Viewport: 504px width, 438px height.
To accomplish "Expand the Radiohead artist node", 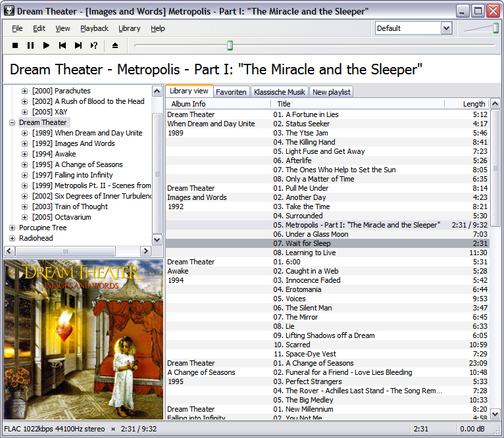I will click(12, 238).
